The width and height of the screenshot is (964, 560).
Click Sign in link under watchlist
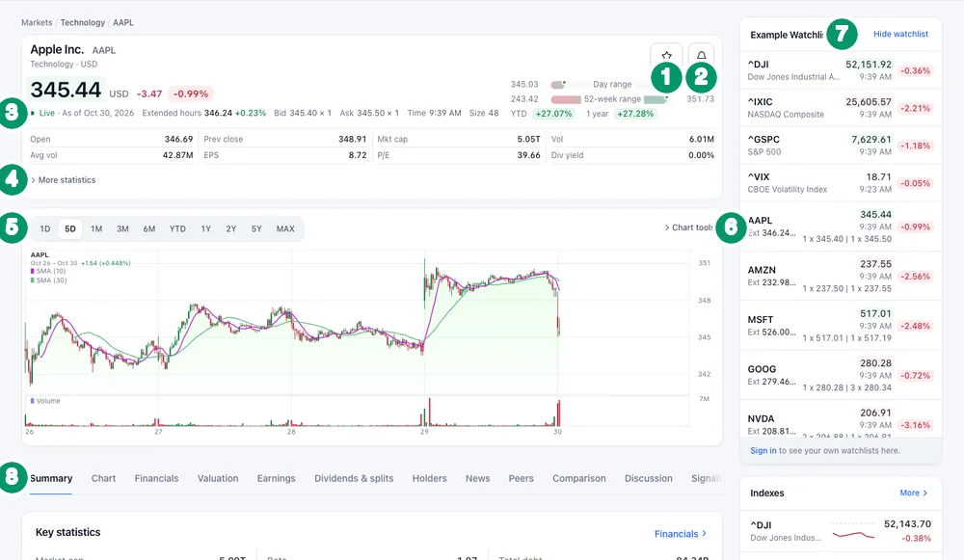[763, 450]
